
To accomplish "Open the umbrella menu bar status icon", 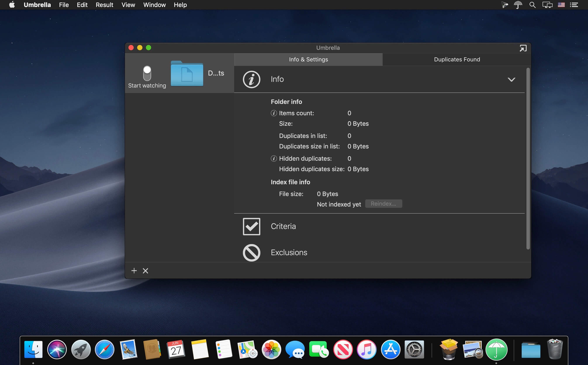I will (x=518, y=5).
